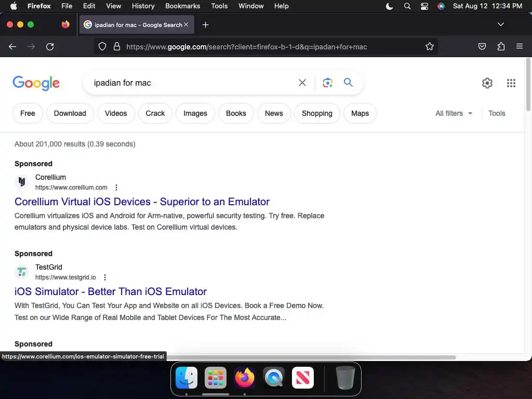The image size is (532, 399).
Task: Open the Apple menu
Action: pyautogui.click(x=13, y=6)
